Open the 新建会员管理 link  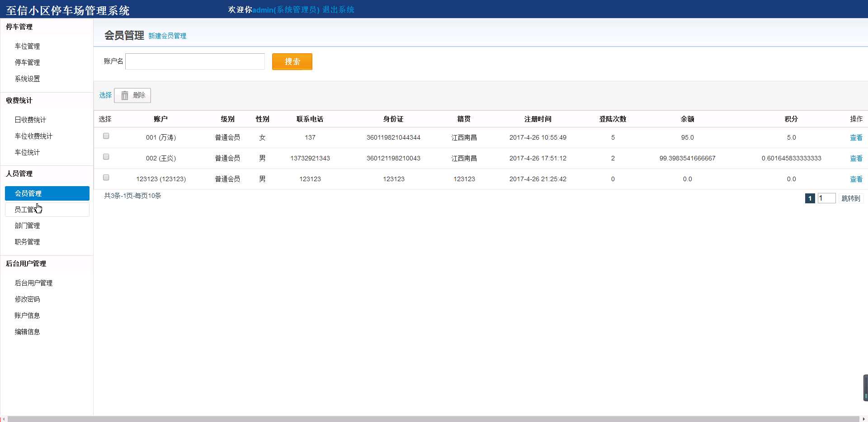[167, 36]
